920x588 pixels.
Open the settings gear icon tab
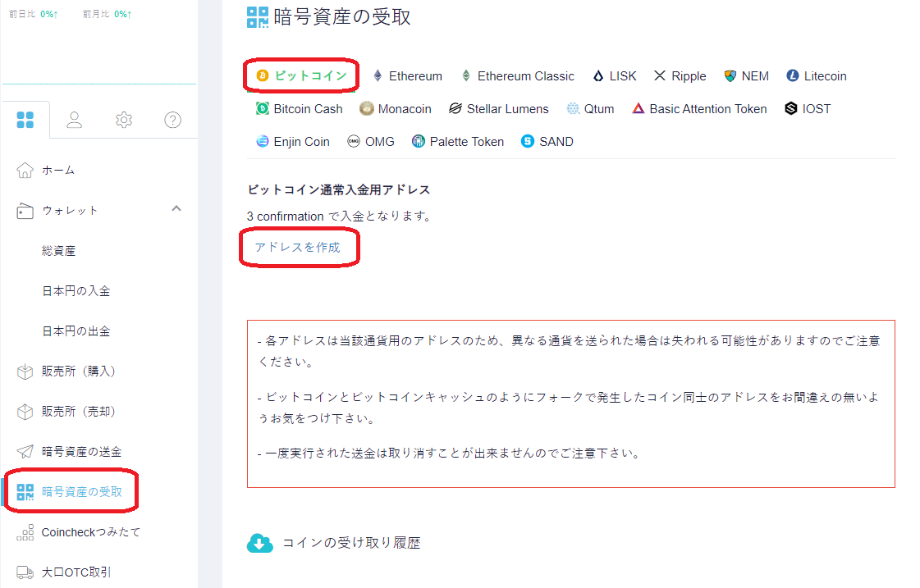pyautogui.click(x=124, y=120)
